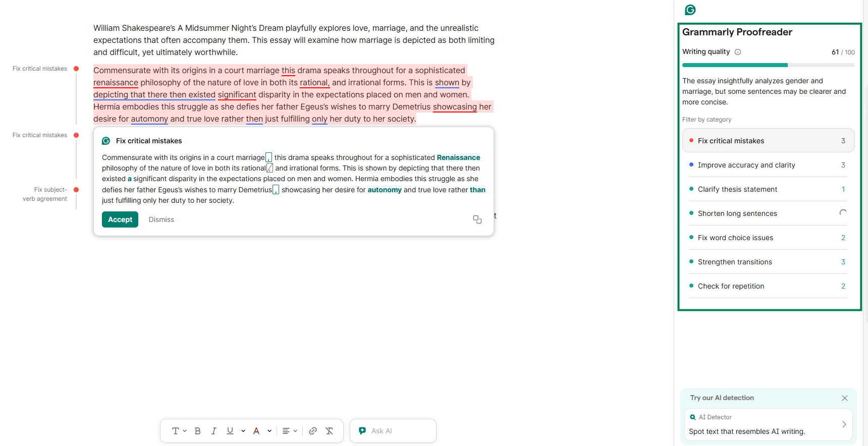Select Fix subject-verb agreement margin label

pos(45,194)
